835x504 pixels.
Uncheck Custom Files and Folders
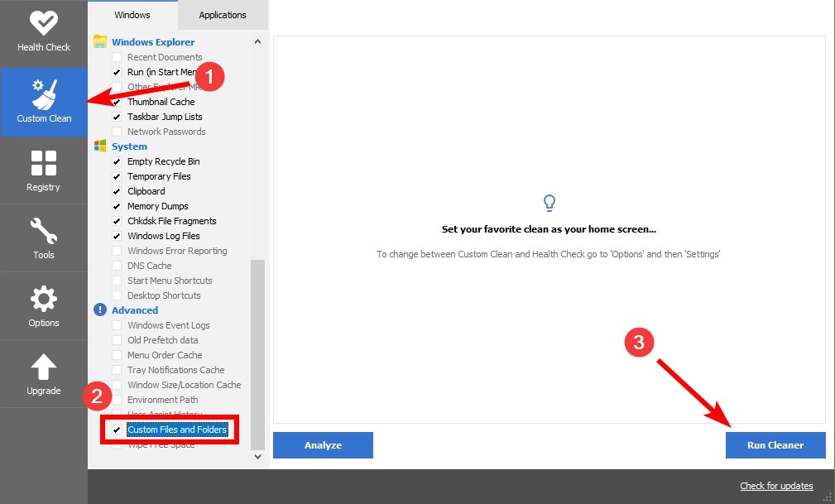(x=117, y=430)
